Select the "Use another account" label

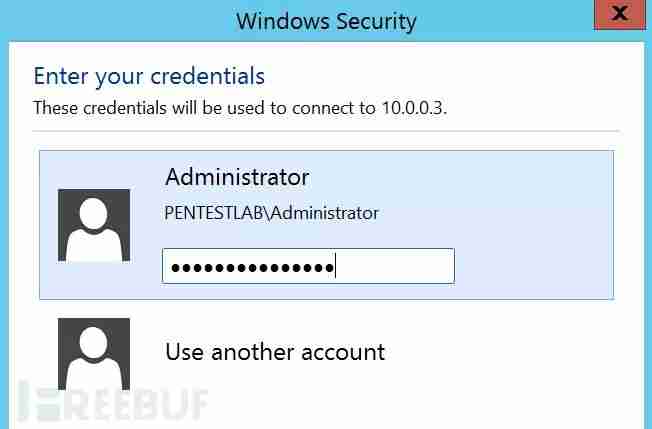(275, 352)
